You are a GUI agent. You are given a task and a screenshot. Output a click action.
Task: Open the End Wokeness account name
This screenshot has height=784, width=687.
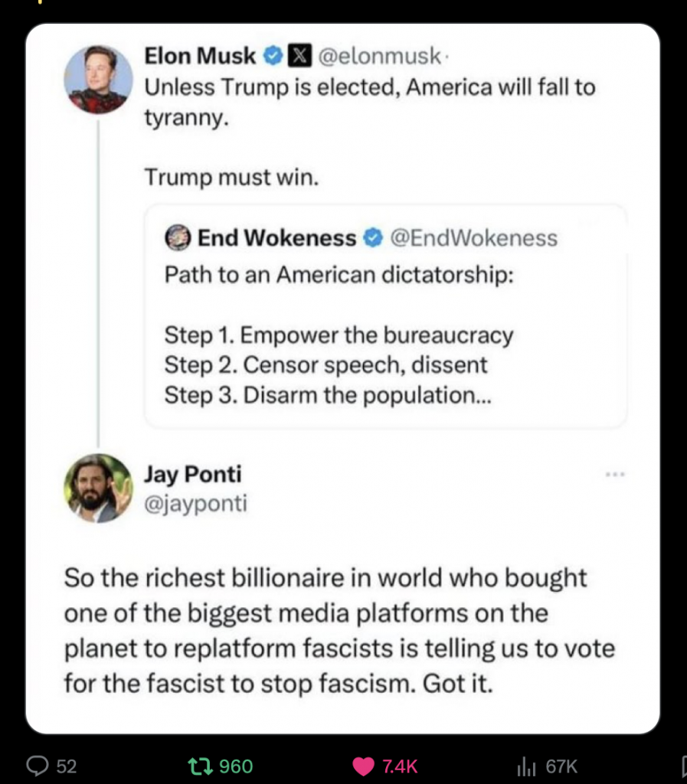tap(276, 239)
